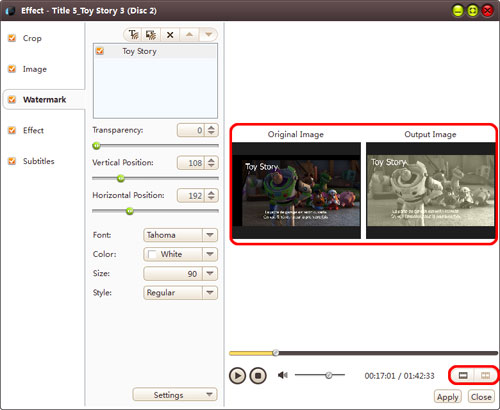Toggle the Watermark checkbox
The width and height of the screenshot is (500, 410).
[12, 99]
